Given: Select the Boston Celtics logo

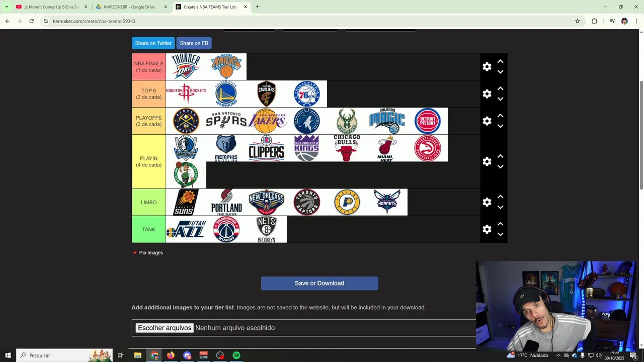Looking at the screenshot, I should [x=186, y=175].
